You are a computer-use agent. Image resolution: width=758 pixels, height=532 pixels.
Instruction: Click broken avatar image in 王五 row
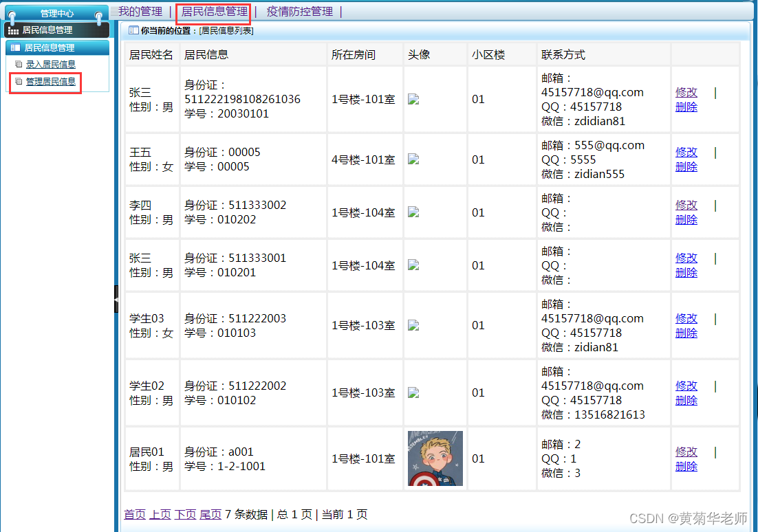[413, 159]
